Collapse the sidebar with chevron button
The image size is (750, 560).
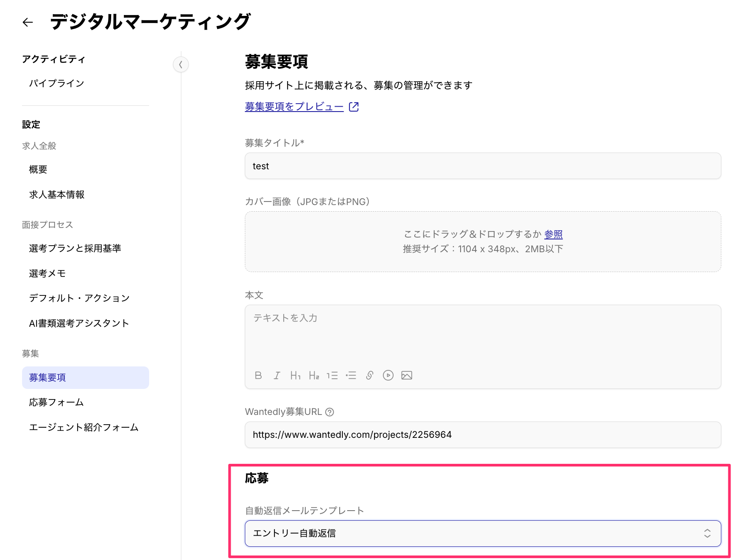[x=181, y=65]
